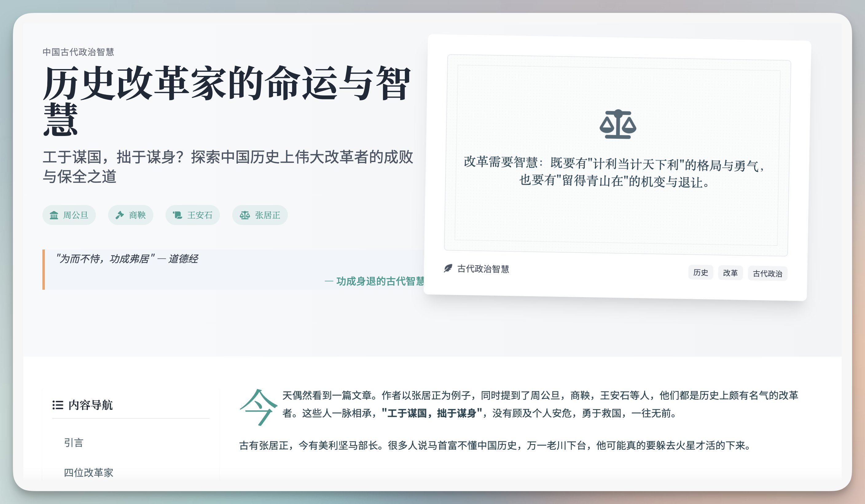Open the 引言 navigation item
This screenshot has width=865, height=504.
coord(73,443)
